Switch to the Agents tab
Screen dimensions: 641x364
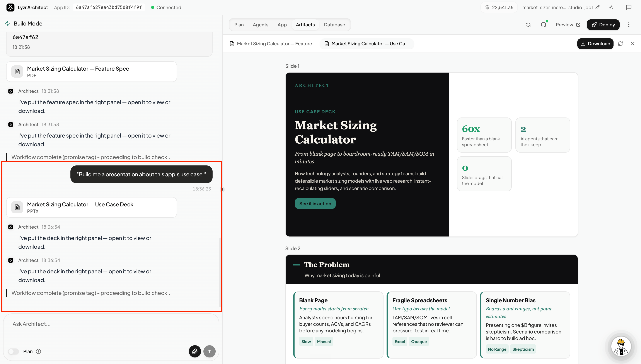pyautogui.click(x=260, y=25)
